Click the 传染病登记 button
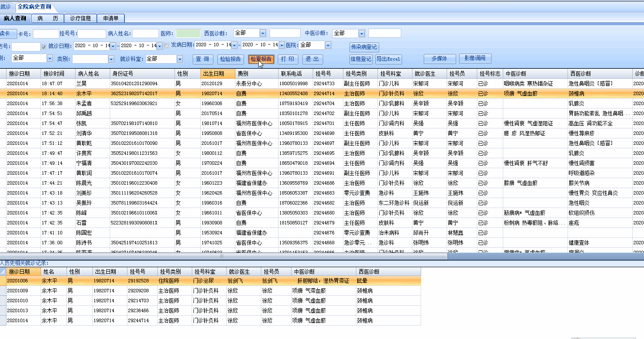Image resolution: width=644 pixels, height=339 pixels. [364, 47]
